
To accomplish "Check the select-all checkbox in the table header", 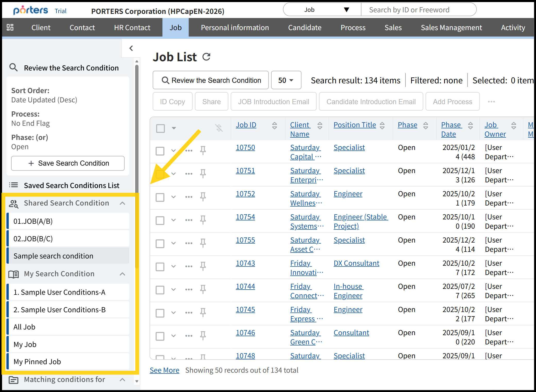I will (160, 128).
